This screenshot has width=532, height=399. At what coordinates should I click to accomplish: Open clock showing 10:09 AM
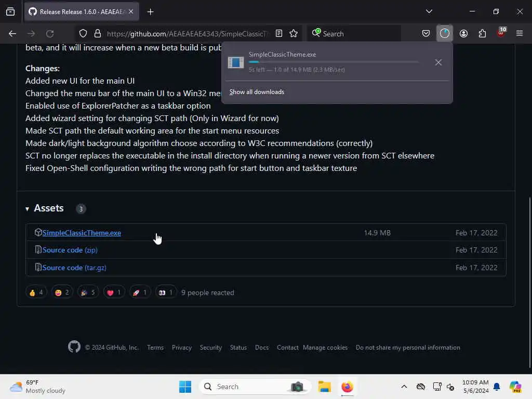click(475, 387)
